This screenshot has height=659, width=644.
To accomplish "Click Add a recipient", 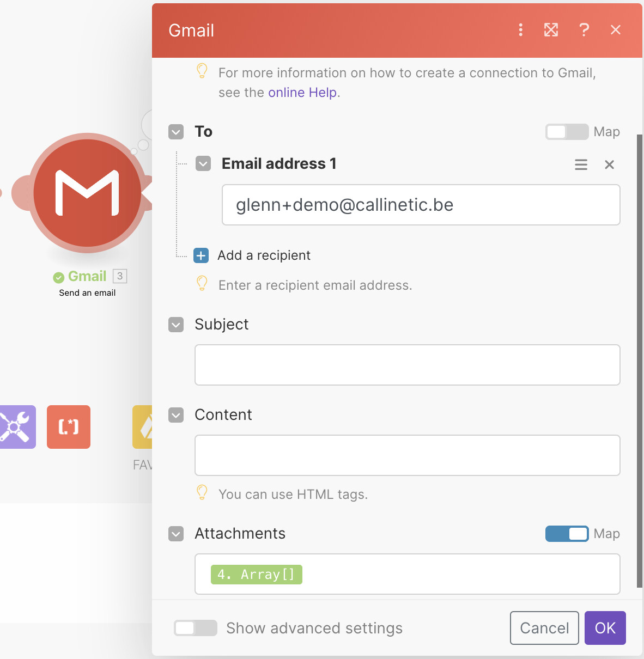I will [264, 255].
